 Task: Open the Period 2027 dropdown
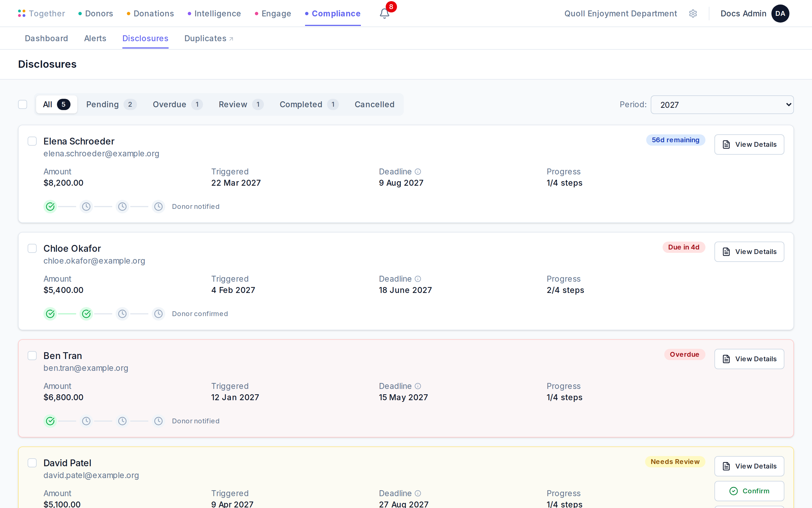[722, 105]
